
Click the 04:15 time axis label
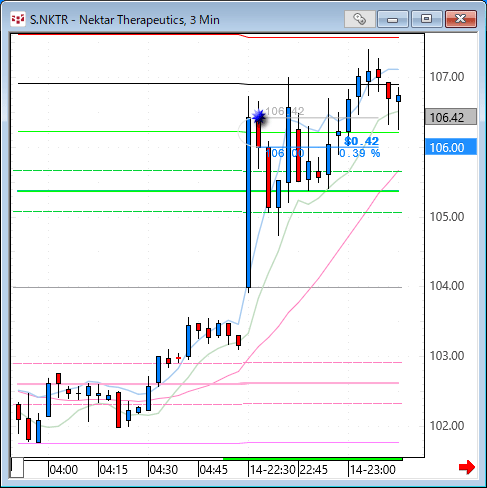(114, 470)
